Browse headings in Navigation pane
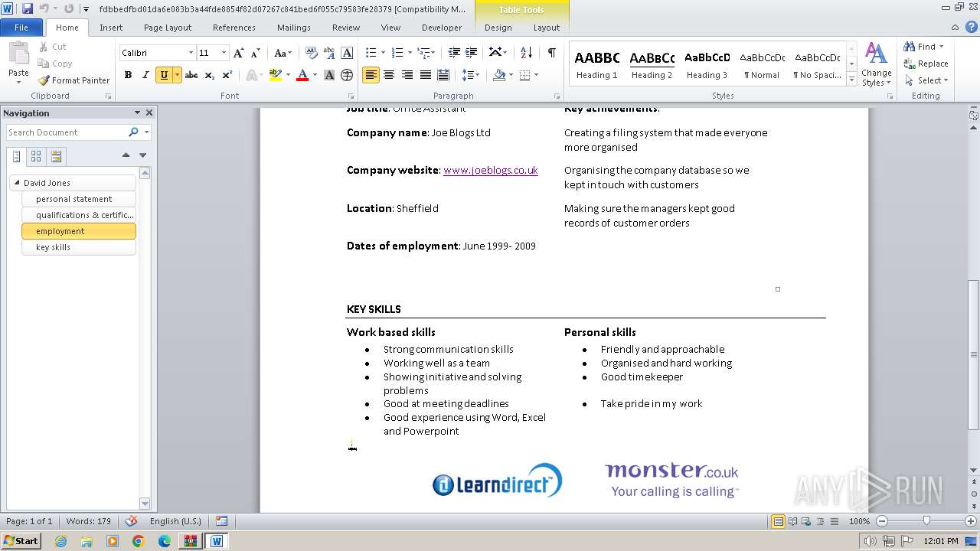The width and height of the screenshot is (980, 551). point(17,157)
